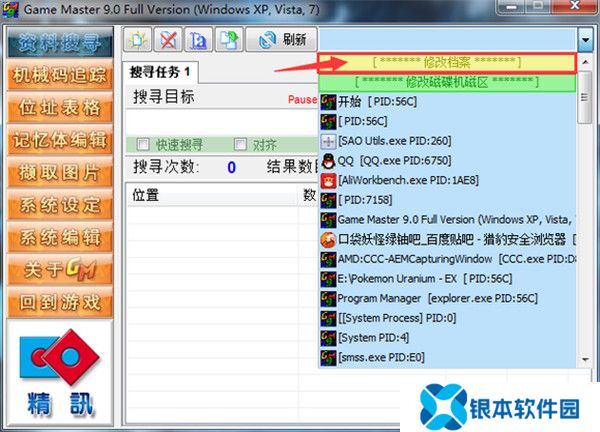Image resolution: width=600 pixels, height=432 pixels.
Task: Click the red Pause label
Action: 302,99
